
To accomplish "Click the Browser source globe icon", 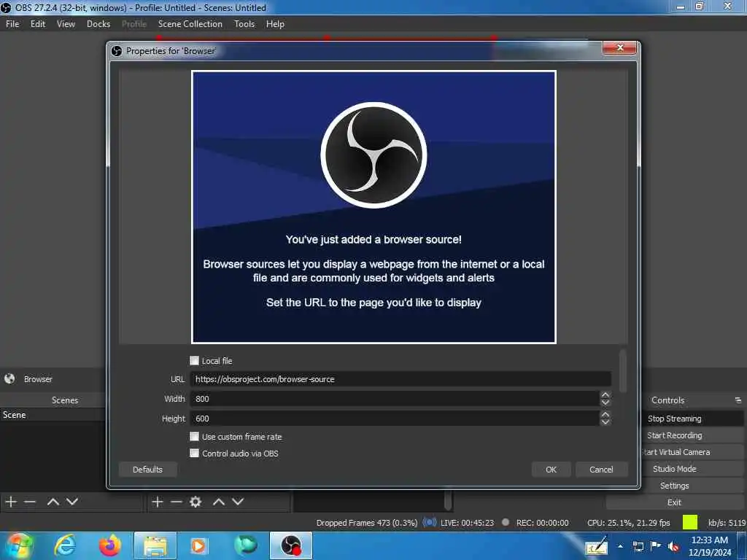I will click(x=9, y=378).
